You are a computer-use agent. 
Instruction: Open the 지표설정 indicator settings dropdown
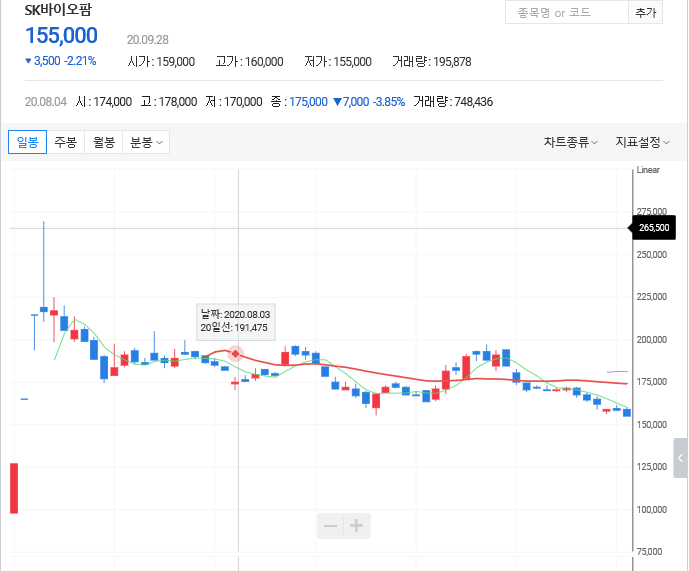[642, 142]
